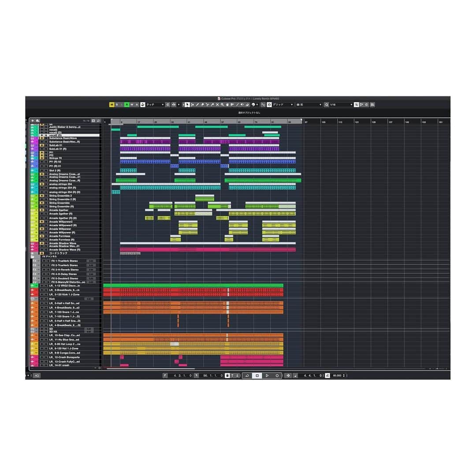
Task: Activate the Zoom magnifier tool
Action: (x=222, y=104)
